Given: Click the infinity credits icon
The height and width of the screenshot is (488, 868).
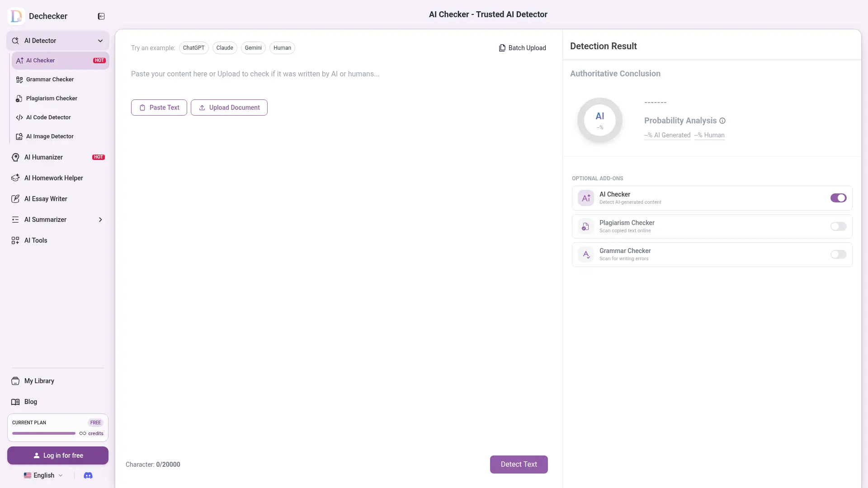Looking at the screenshot, I should tap(83, 433).
